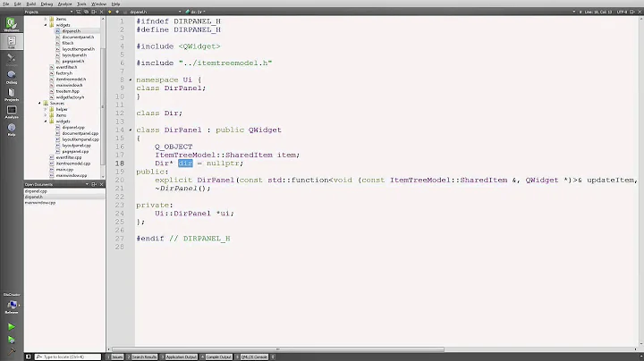Open the File menu
644x361 pixels.
[5, 4]
